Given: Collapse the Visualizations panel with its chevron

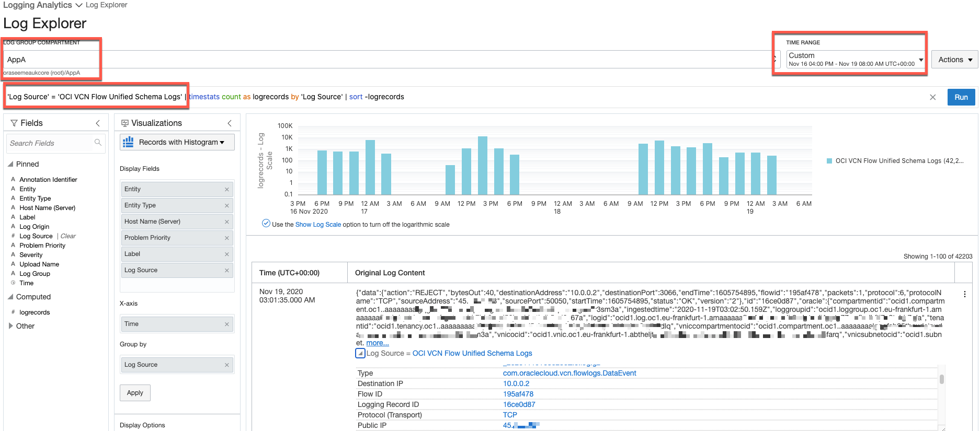Looking at the screenshot, I should click(230, 123).
